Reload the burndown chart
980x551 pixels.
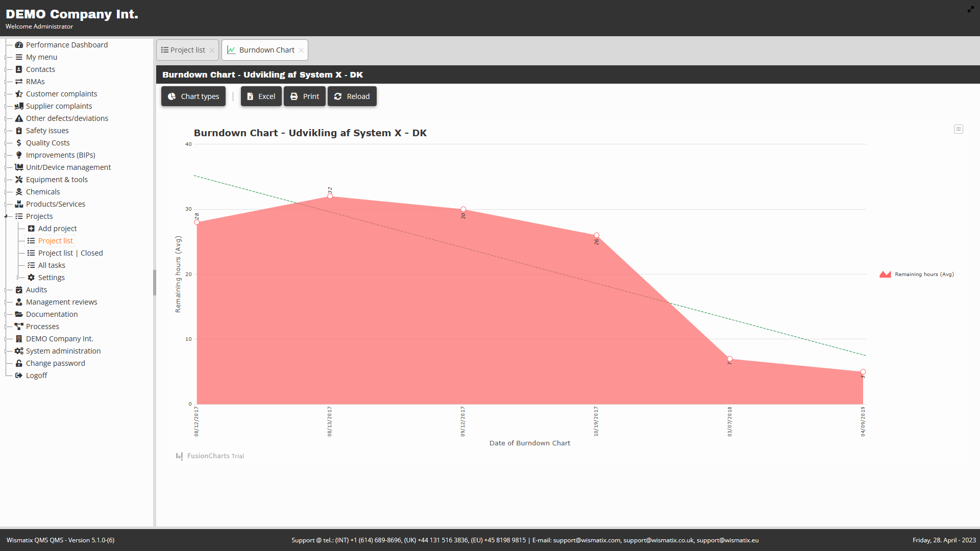click(x=352, y=96)
